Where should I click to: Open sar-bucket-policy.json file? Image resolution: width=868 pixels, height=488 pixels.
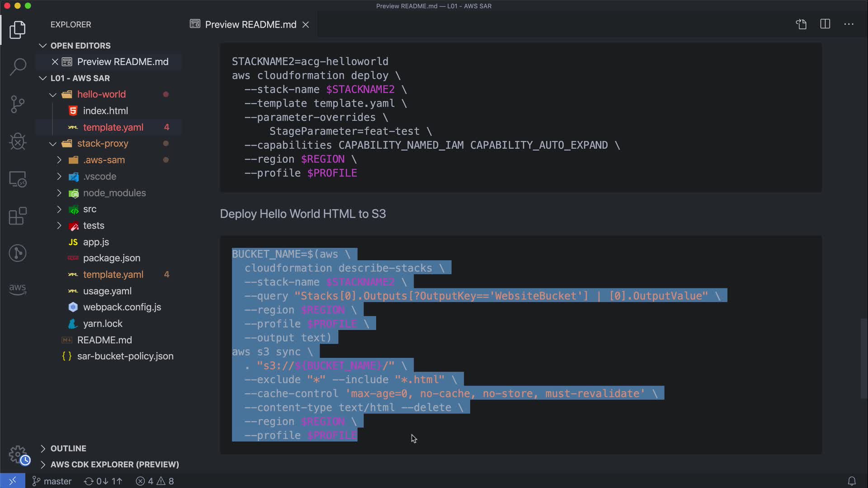[125, 356]
